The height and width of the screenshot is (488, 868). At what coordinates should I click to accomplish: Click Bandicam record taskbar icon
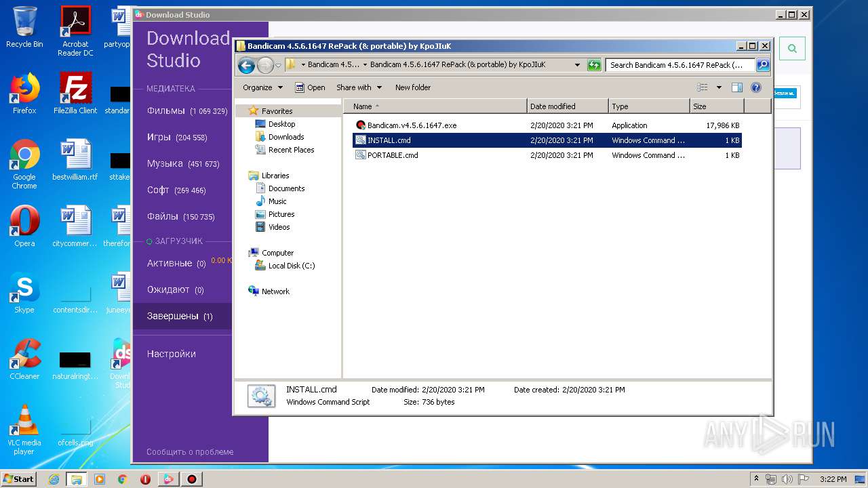tap(191, 479)
